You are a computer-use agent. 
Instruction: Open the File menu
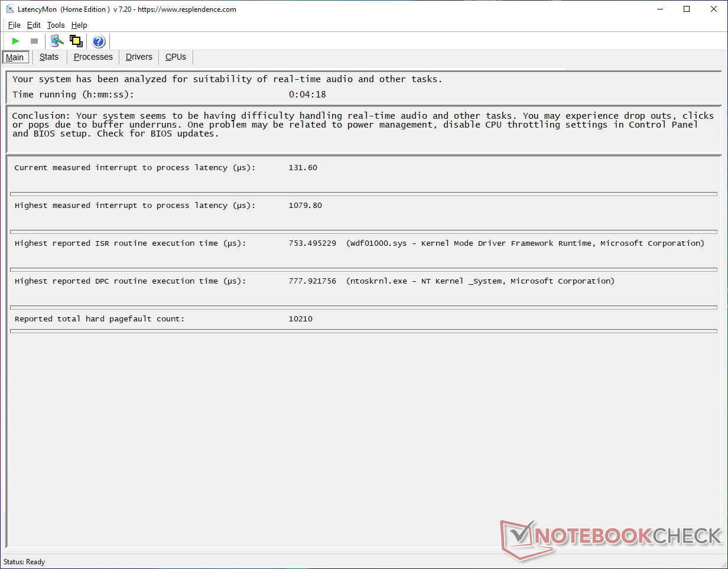pos(14,25)
